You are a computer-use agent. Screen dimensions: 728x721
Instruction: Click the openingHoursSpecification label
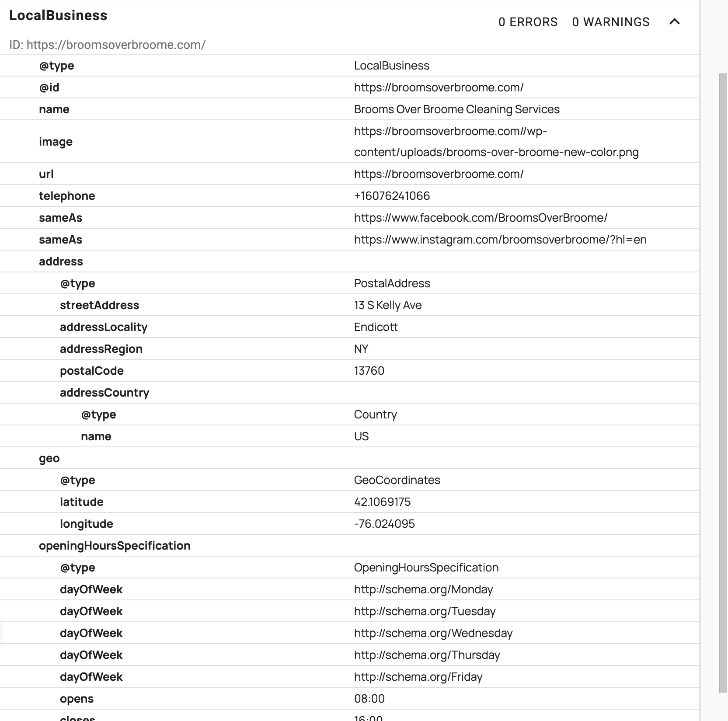tap(115, 546)
